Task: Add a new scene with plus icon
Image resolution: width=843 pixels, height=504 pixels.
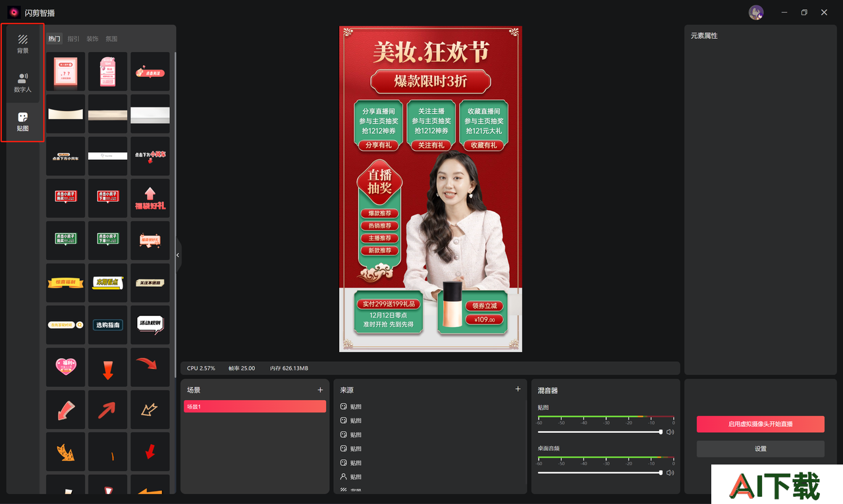Action: pos(321,390)
